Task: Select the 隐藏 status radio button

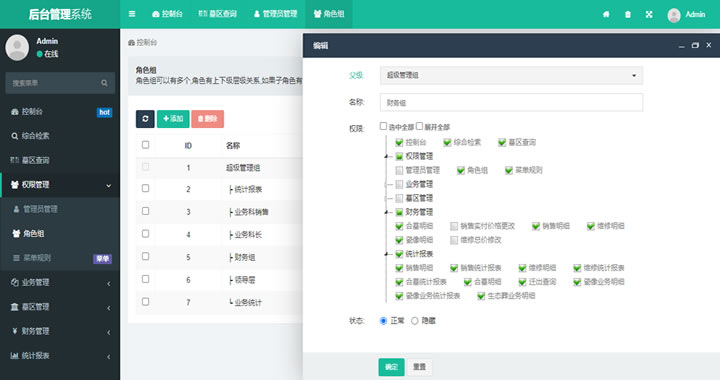Action: click(x=415, y=321)
